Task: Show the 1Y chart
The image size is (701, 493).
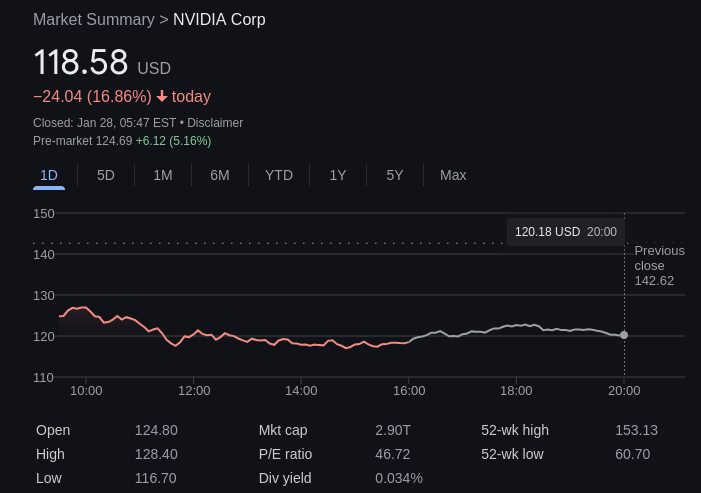Action: (338, 175)
